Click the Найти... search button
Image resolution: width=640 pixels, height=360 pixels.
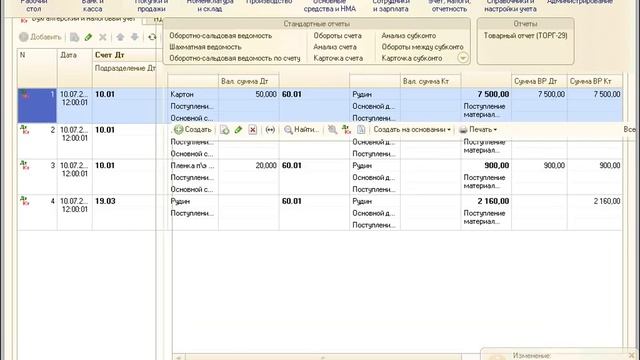[x=302, y=130]
